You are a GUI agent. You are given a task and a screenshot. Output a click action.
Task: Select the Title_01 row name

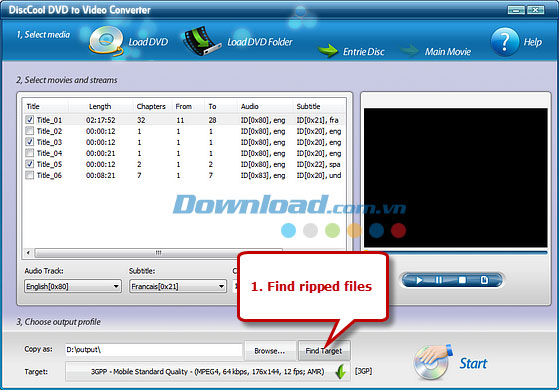click(49, 120)
